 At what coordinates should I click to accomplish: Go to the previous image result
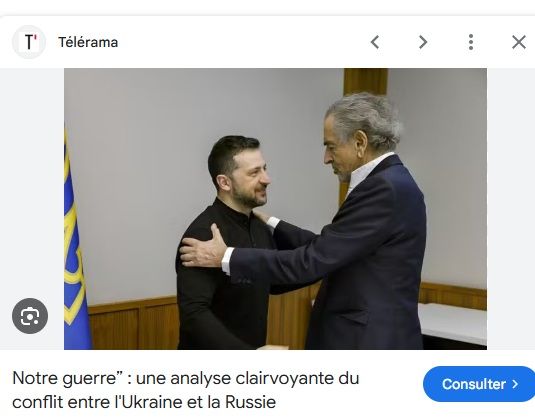coord(375,42)
